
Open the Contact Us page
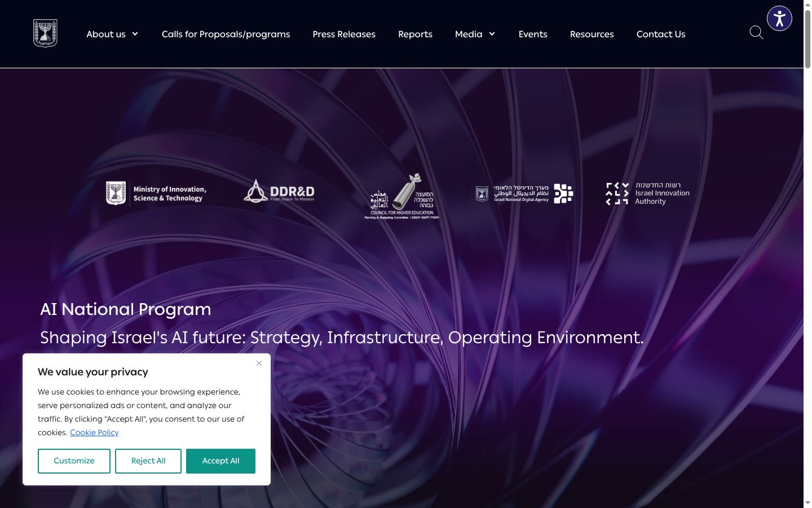pyautogui.click(x=661, y=34)
